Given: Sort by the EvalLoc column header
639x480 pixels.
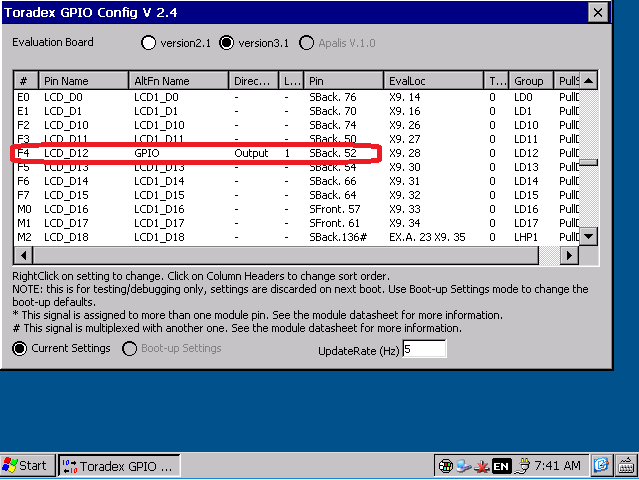Looking at the screenshot, I should (x=433, y=81).
